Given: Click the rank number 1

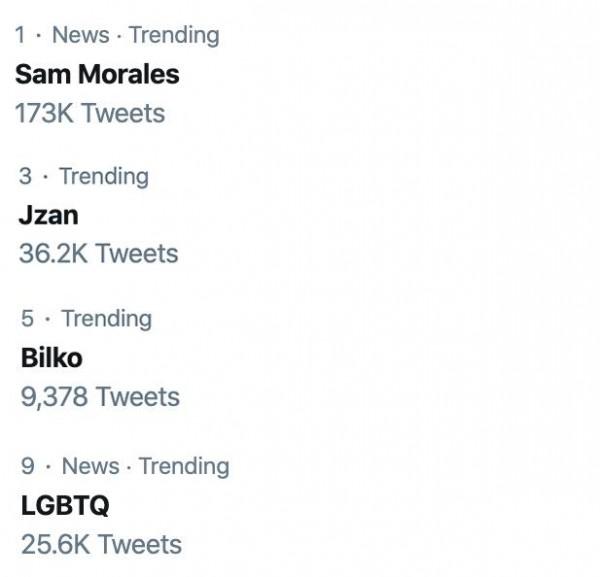Looking at the screenshot, I should click(x=20, y=35).
